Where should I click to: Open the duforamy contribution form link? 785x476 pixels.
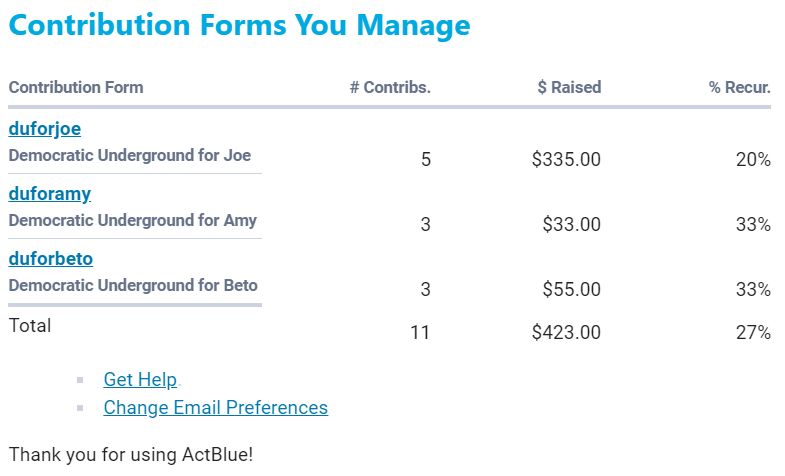pyautogui.click(x=50, y=193)
